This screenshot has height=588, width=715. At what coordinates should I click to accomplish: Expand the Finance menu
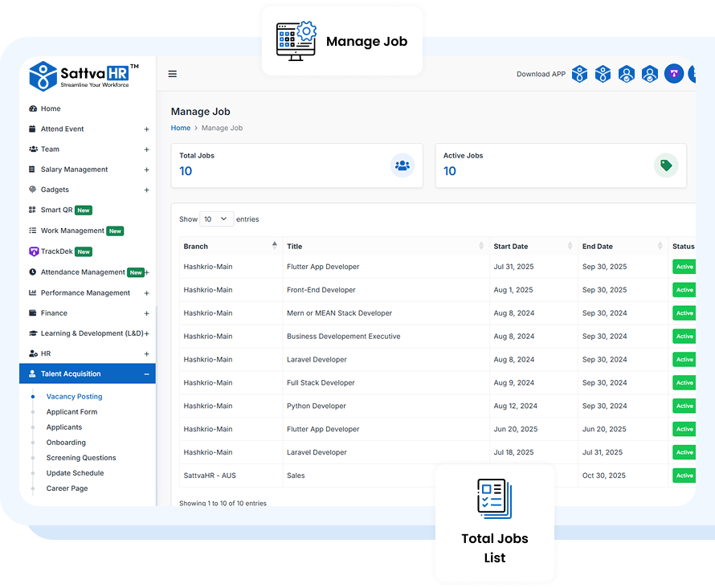pyautogui.click(x=146, y=313)
